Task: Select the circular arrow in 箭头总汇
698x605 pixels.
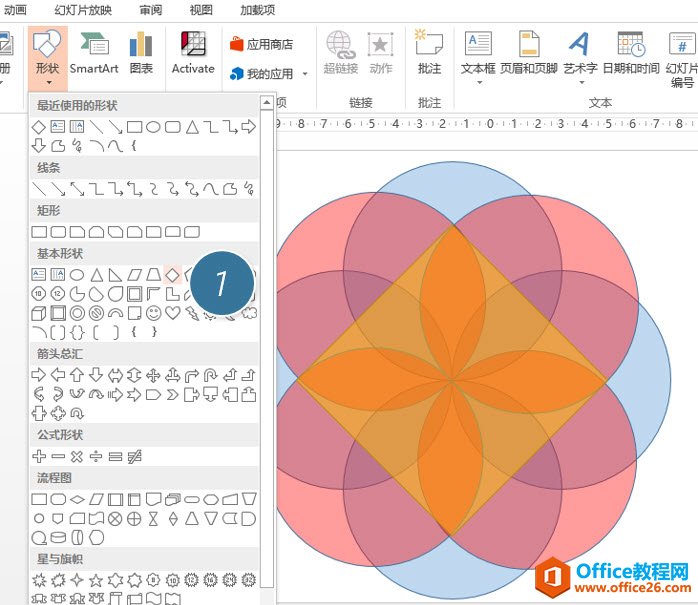Action: tap(77, 414)
